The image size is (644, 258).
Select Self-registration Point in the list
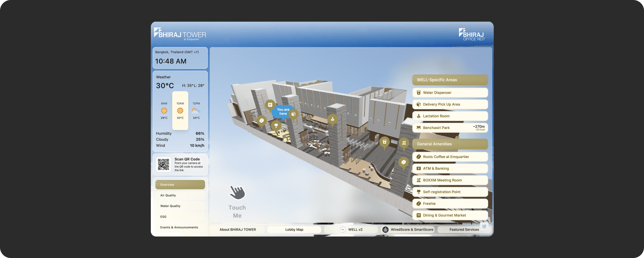coord(450,192)
